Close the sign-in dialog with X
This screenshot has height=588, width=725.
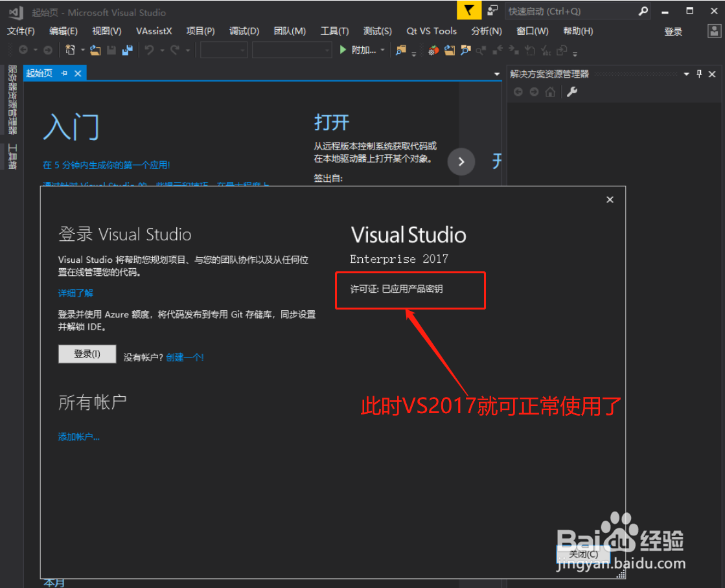click(x=610, y=199)
